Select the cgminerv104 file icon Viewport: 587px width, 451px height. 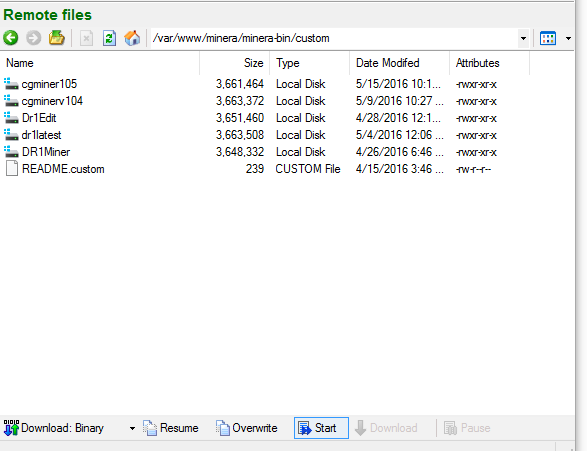coord(11,101)
